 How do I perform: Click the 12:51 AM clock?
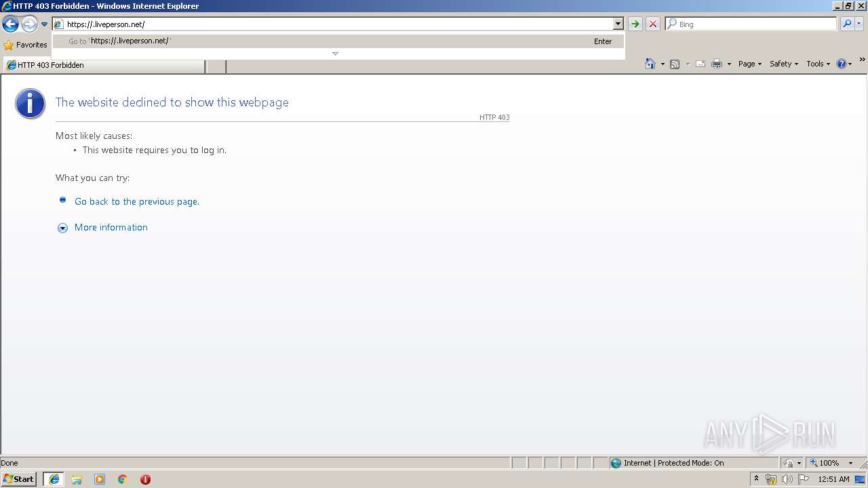tap(833, 479)
